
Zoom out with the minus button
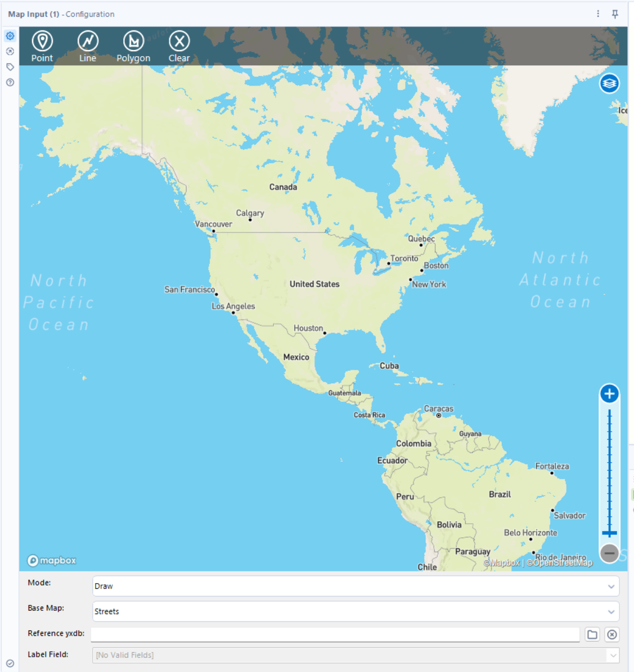point(609,553)
